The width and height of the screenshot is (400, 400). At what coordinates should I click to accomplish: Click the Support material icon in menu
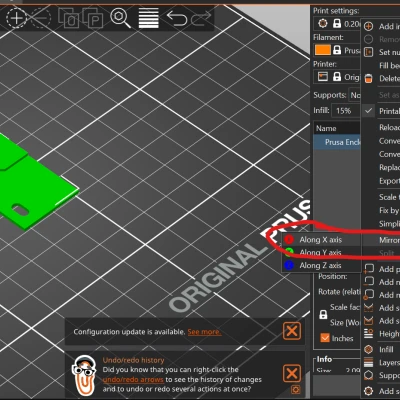coord(368,375)
